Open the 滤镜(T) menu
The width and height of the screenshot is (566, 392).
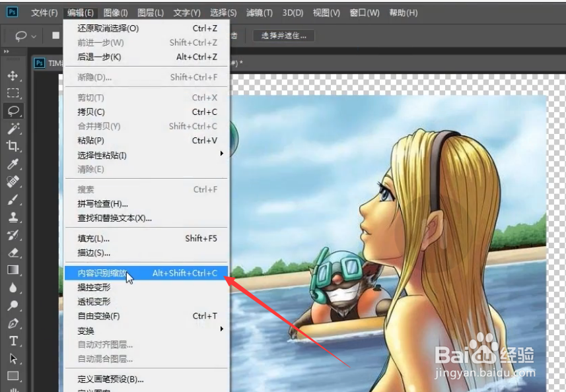pos(259,13)
